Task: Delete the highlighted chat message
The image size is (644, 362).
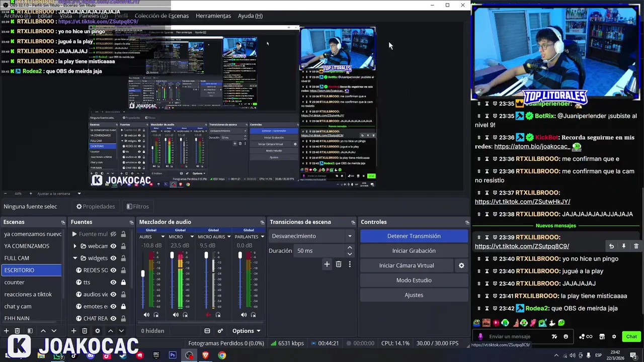Action: [x=636, y=246]
